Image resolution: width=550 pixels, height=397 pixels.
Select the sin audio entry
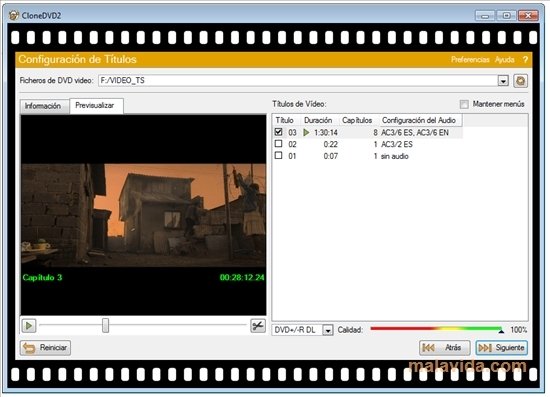pos(395,156)
